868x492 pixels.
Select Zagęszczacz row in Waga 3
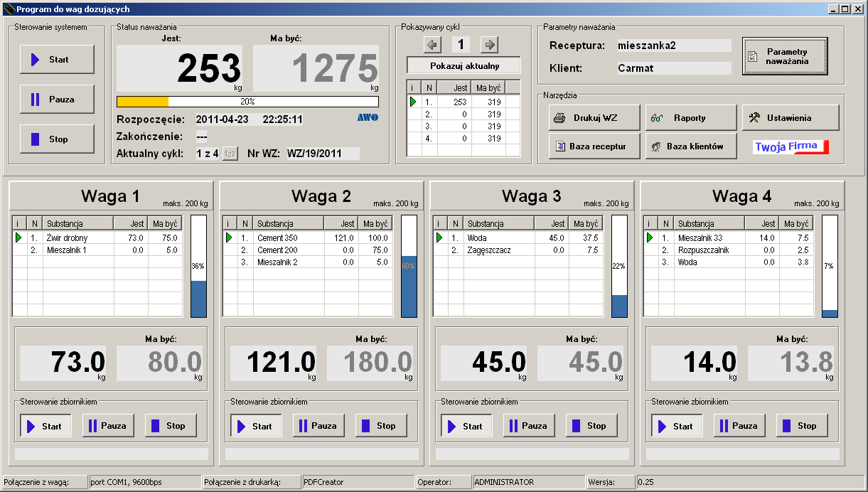click(x=519, y=250)
